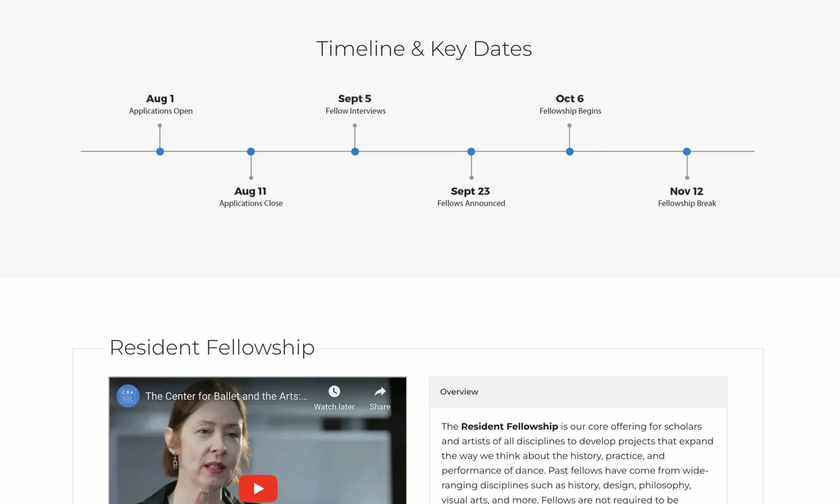
Task: Expand the Overview section
Action: point(459,392)
